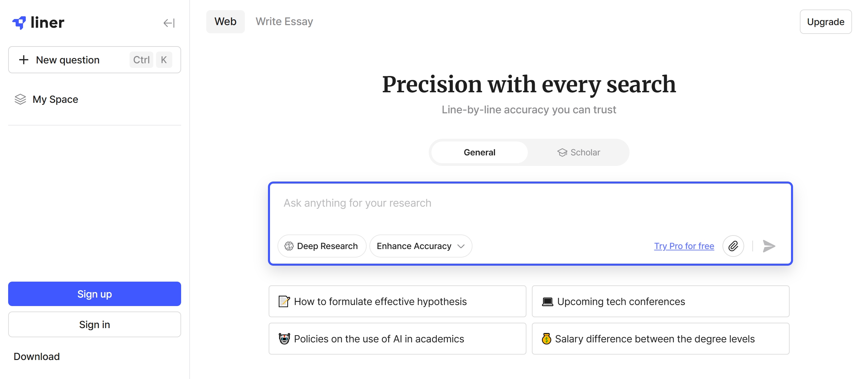Viewport: 868px width, 379px height.
Task: Click the Deep Research brain icon
Action: click(x=289, y=246)
